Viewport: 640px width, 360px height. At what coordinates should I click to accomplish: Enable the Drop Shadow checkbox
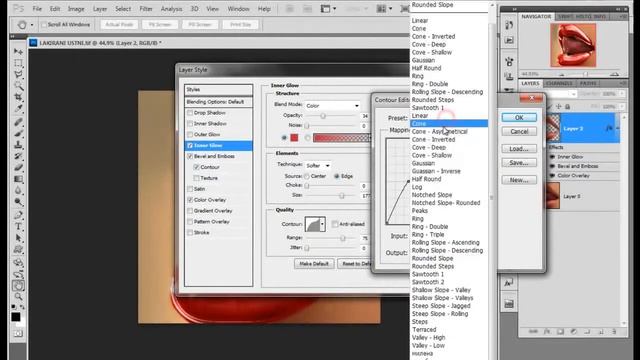190,113
